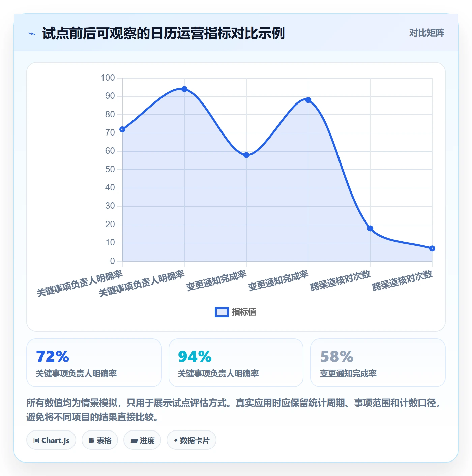Click the 对比矩阵 label in the header
472x476 pixels.
click(426, 33)
